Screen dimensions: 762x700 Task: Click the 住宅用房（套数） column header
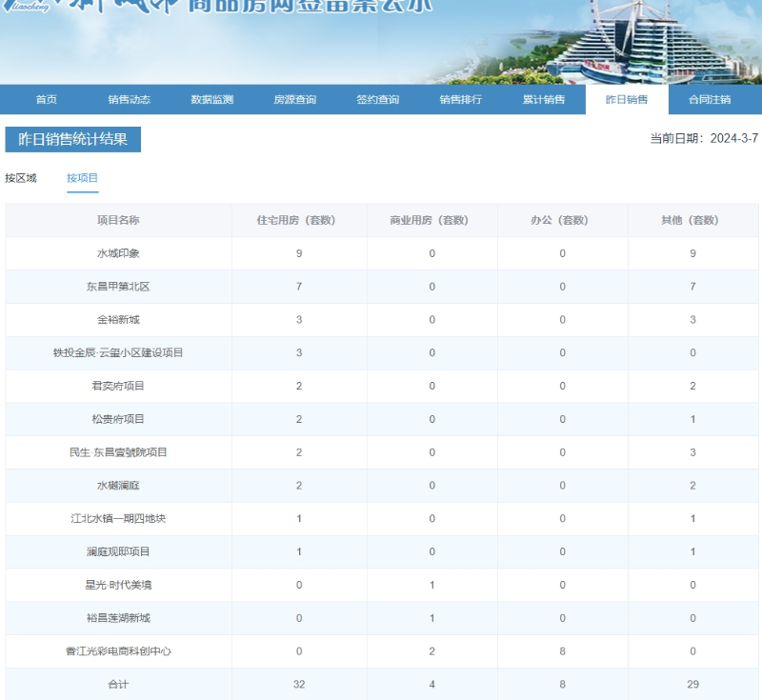(298, 220)
